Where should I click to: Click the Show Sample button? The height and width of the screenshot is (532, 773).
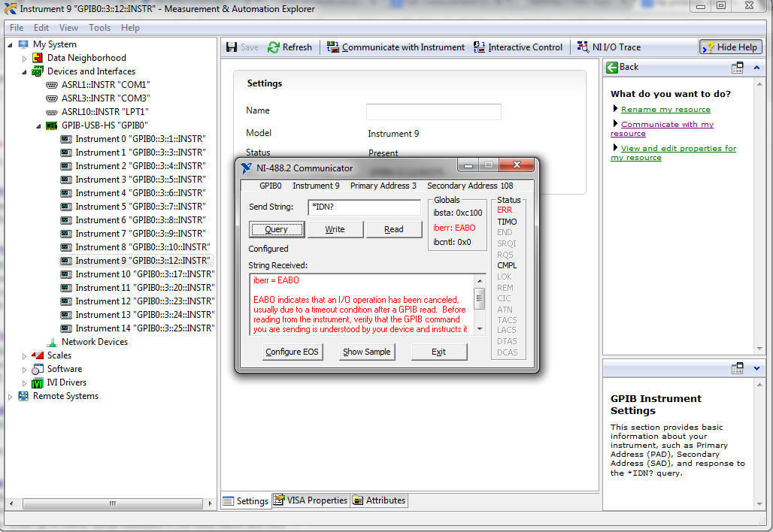click(367, 352)
